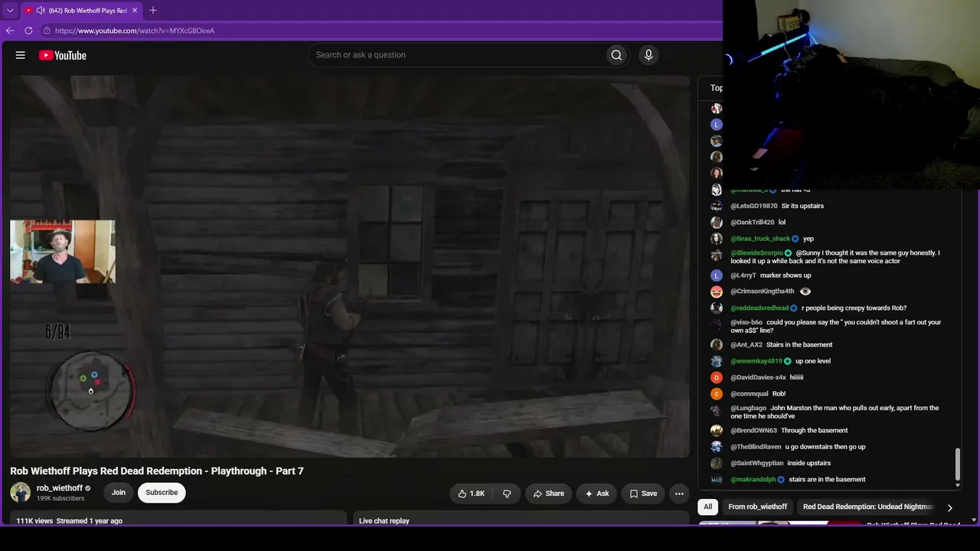Click username @viso-b6o in chat

tap(746, 322)
